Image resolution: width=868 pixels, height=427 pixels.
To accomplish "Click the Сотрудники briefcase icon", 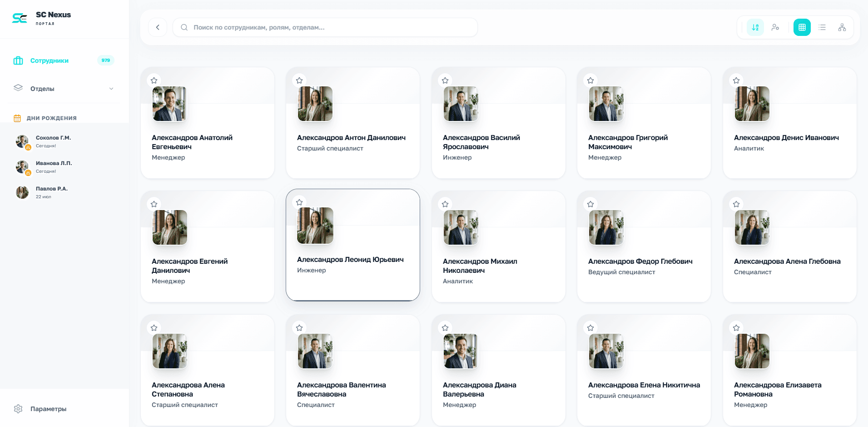I will (18, 60).
